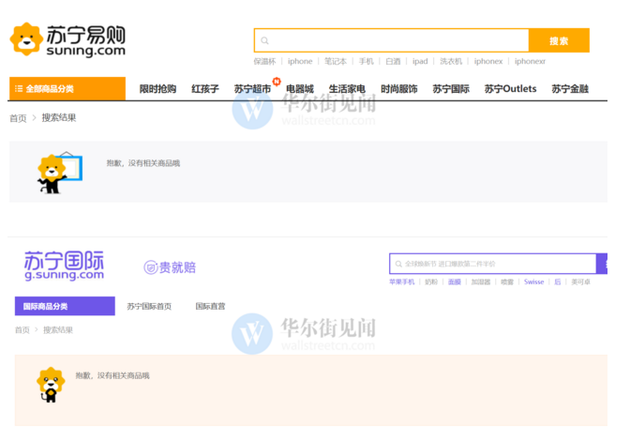Open 国际直营 tab
Viewport: 630px width, 441px height.
[x=210, y=306]
